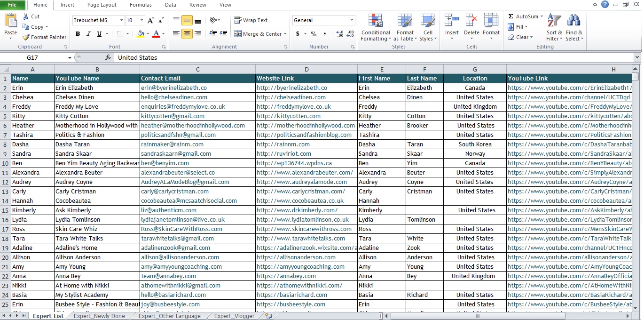Switch to Insert ribbon tab
Viewport: 644px width, 320px height.
pos(67,5)
